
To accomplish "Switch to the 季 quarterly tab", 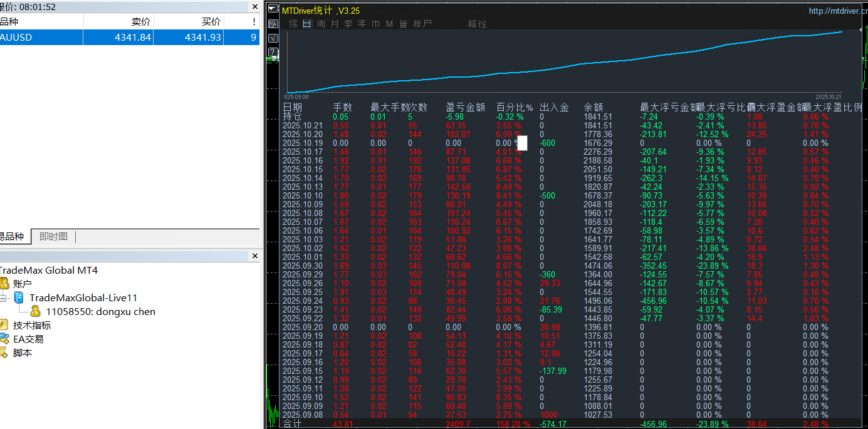I will (348, 24).
